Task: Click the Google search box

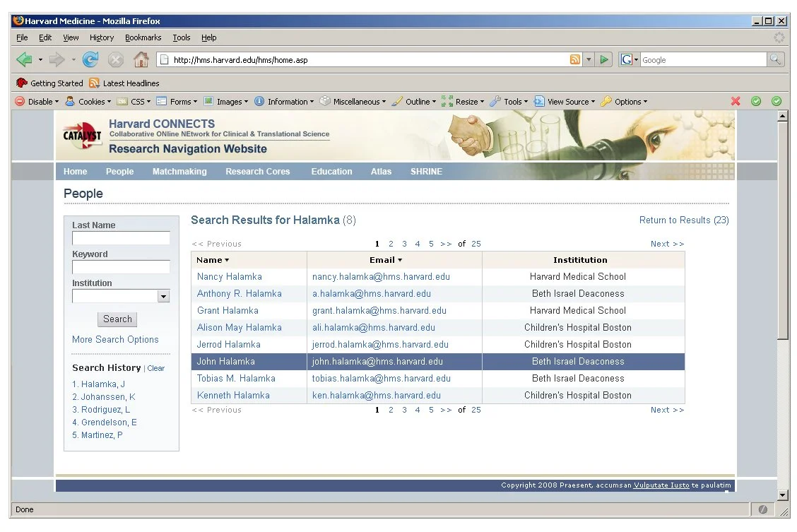Action: (703, 59)
